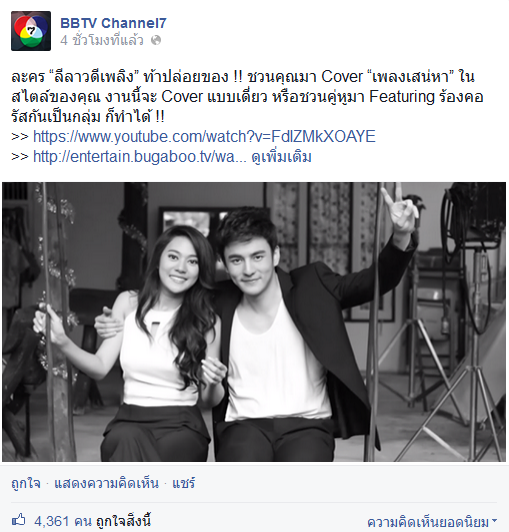Viewport: 509px width, 532px height.
Task: Open the YouTube watch link
Action: (204, 136)
